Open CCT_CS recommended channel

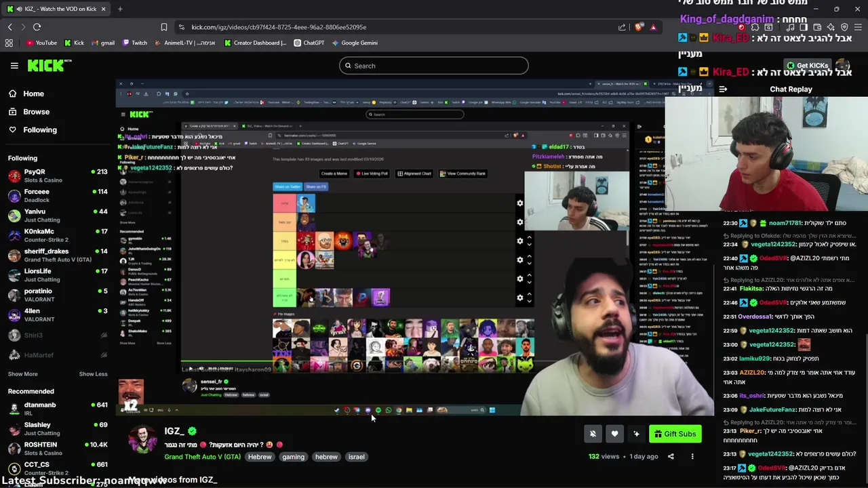click(58, 468)
